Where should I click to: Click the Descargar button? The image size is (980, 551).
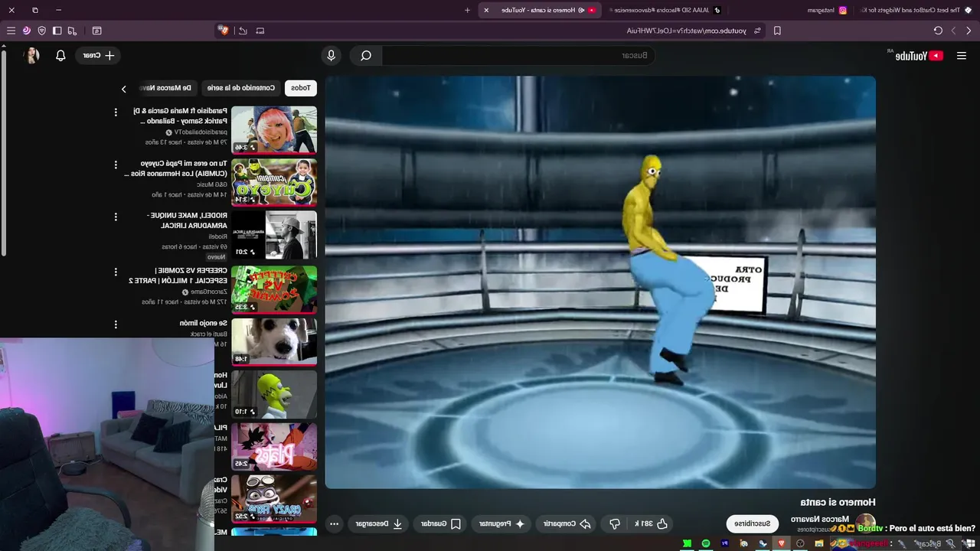379,523
